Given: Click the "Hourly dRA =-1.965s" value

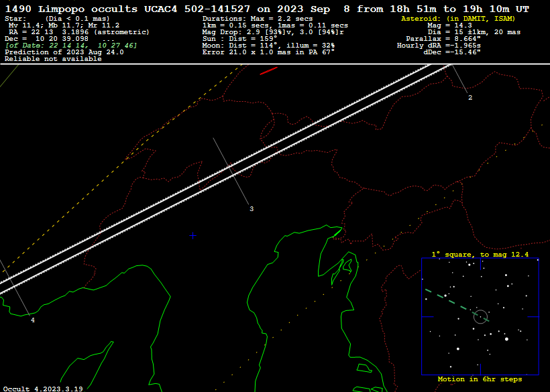Looking at the screenshot, I should (439, 46).
